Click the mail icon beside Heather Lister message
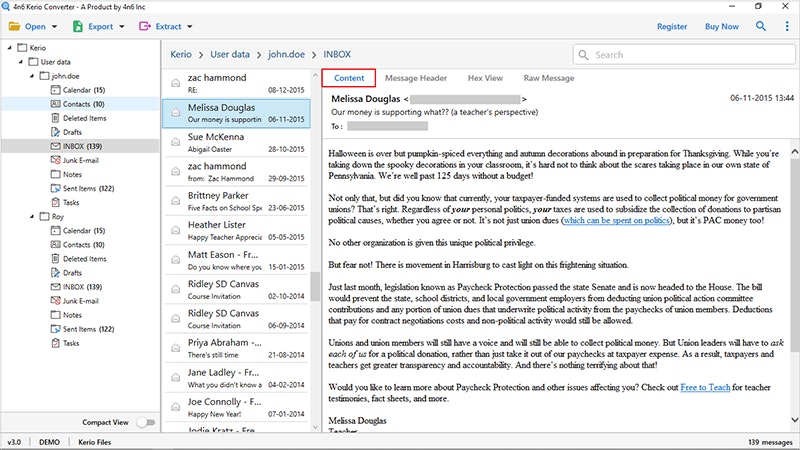This screenshot has height=450, width=800. coord(176,230)
